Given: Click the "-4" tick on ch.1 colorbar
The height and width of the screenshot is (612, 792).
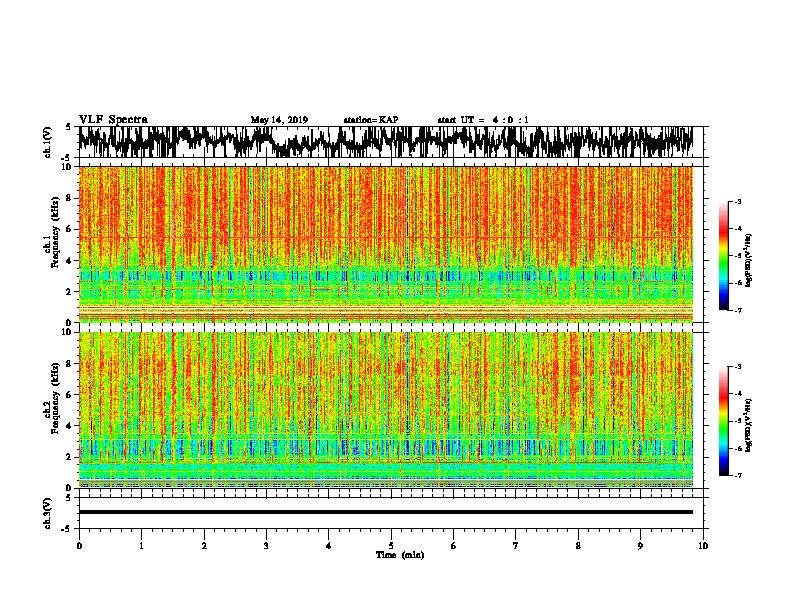Looking at the screenshot, I should tap(738, 228).
